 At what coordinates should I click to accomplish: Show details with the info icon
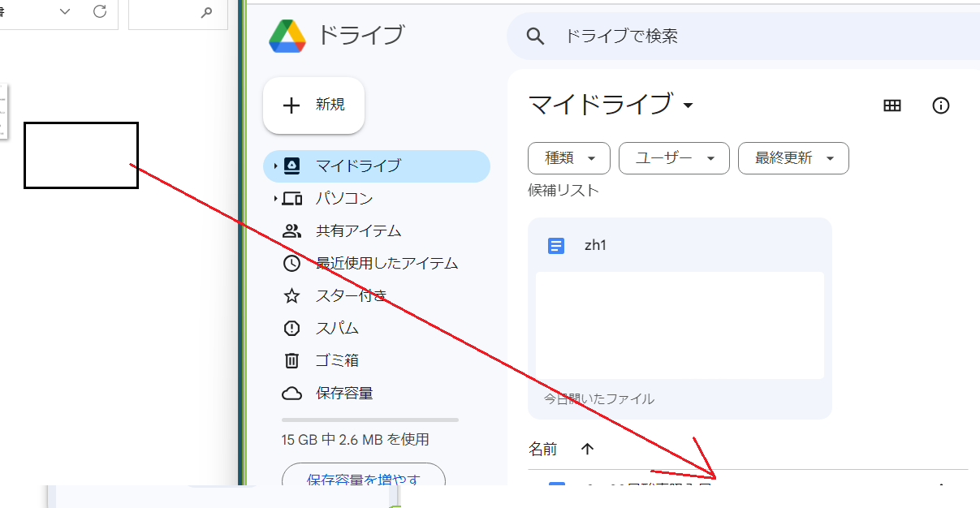tap(941, 105)
